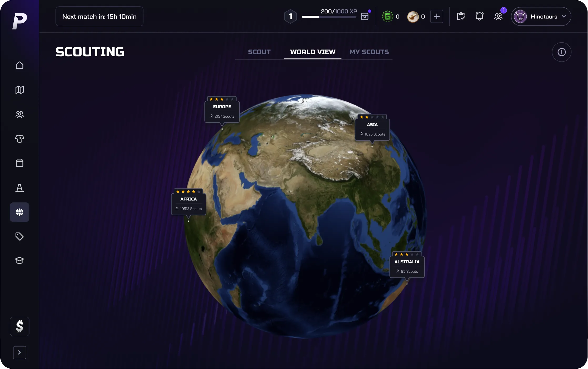Open the map icon in sidebar
This screenshot has height=369, width=588.
[19, 90]
